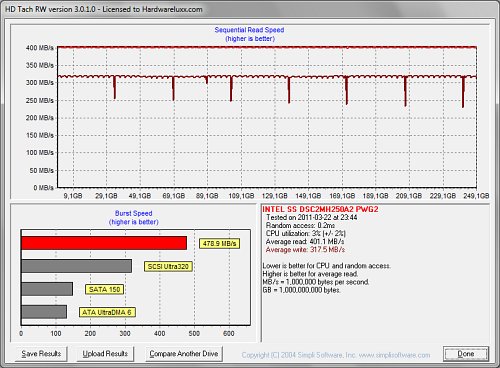
Task: Click the 109,1GB axis label
Action: click(x=241, y=196)
